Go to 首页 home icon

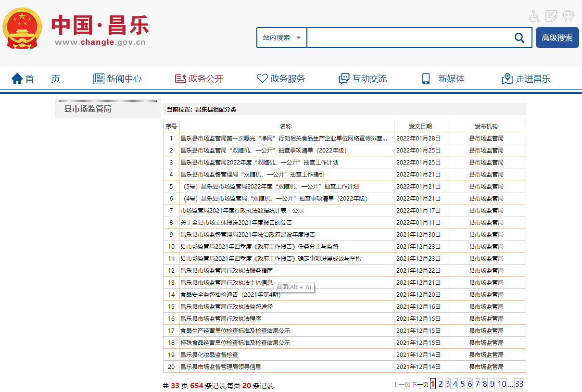[18, 79]
